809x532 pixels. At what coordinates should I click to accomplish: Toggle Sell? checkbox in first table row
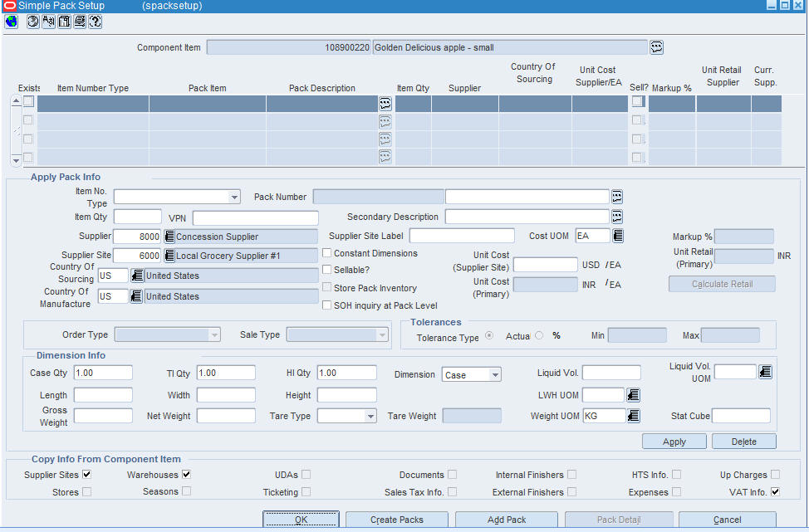pyautogui.click(x=638, y=101)
